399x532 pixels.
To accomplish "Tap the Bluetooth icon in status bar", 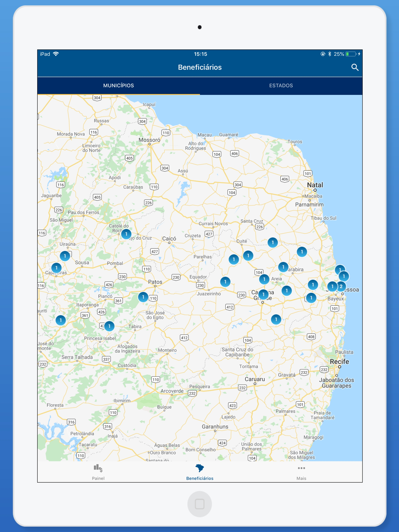I will 330,54.
